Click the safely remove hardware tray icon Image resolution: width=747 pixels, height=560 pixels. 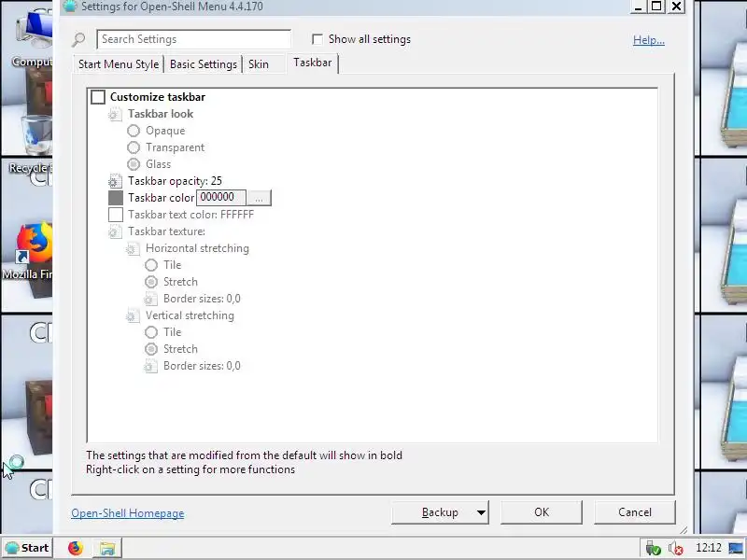tap(653, 548)
